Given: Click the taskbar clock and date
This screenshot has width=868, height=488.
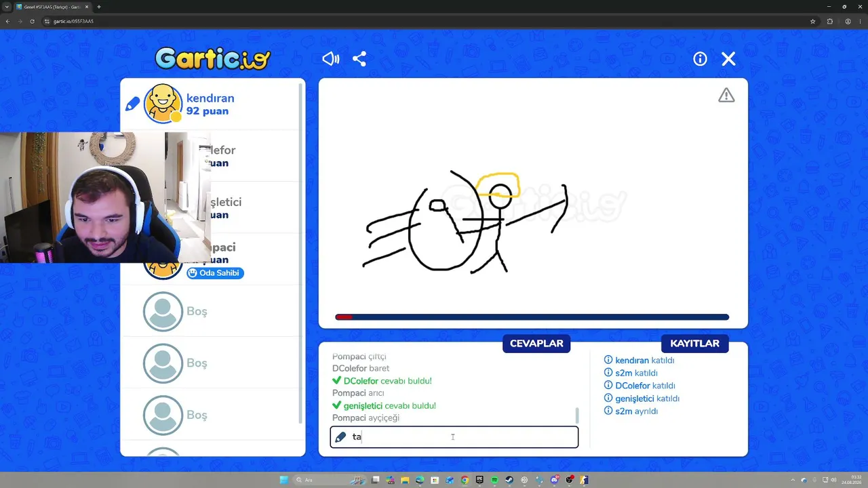Looking at the screenshot, I should (x=851, y=480).
